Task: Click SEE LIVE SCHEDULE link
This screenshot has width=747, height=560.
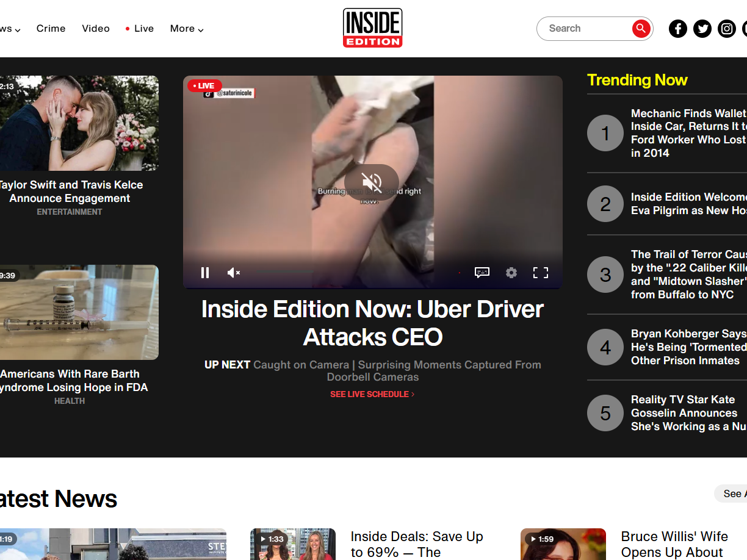Action: point(372,395)
